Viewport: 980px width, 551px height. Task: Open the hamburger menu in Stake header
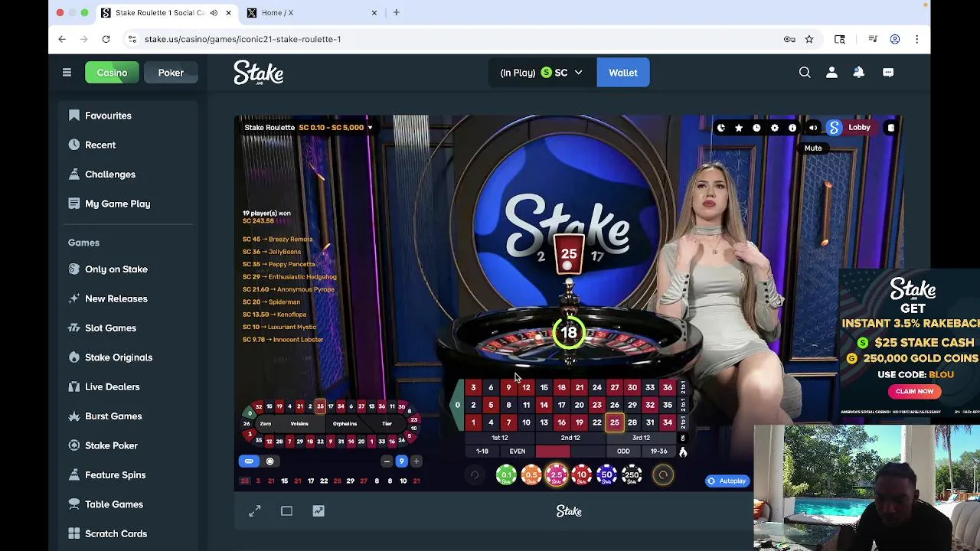point(67,73)
